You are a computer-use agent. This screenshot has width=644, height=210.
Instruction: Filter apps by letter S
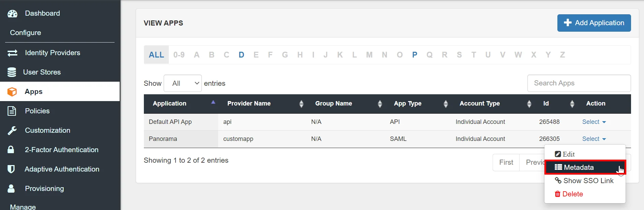pyautogui.click(x=459, y=55)
